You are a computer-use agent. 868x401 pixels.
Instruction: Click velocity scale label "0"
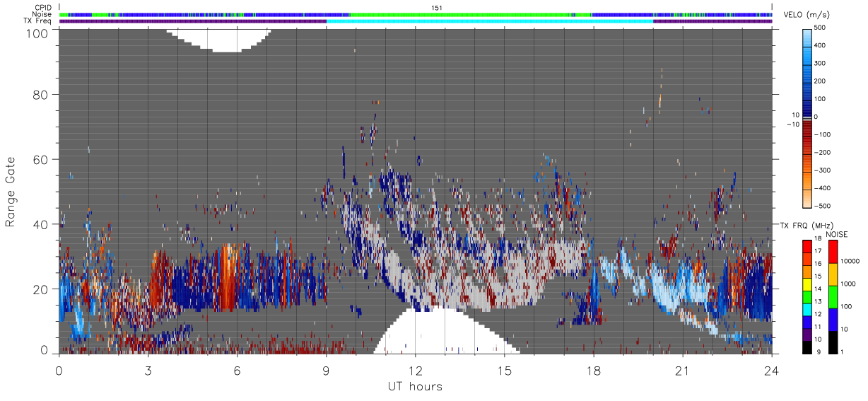point(816,117)
